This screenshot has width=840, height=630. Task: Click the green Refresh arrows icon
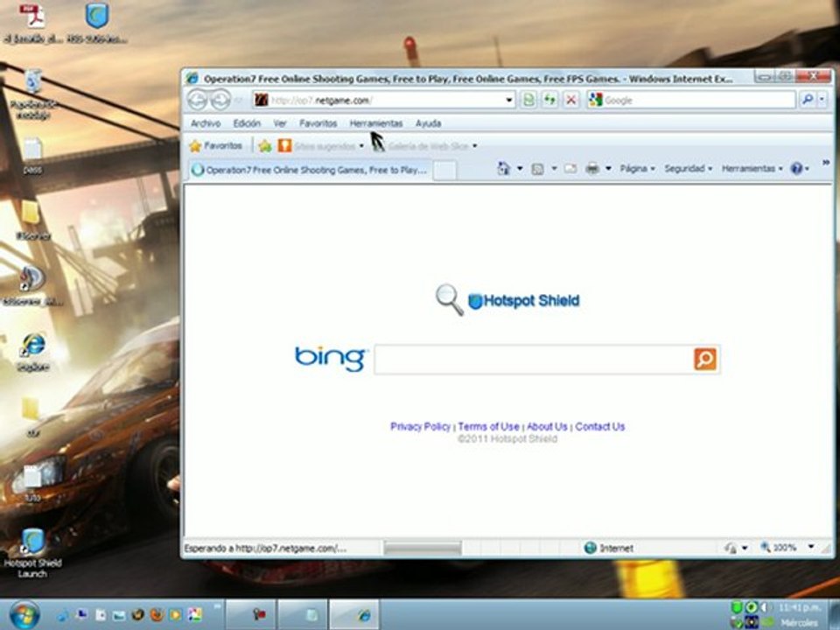[x=549, y=100]
